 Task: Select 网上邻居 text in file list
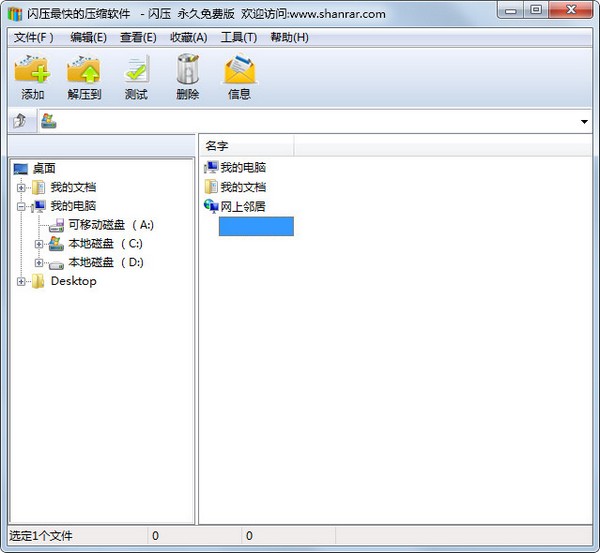click(x=243, y=207)
